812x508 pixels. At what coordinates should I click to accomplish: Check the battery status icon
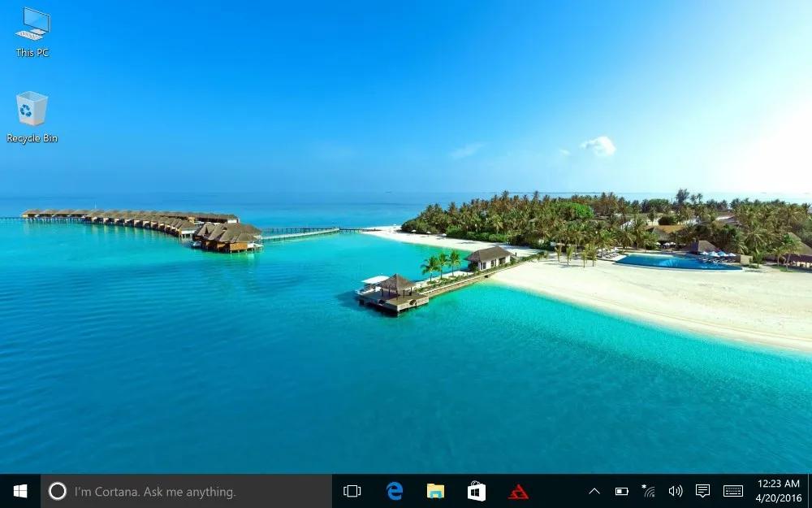621,491
